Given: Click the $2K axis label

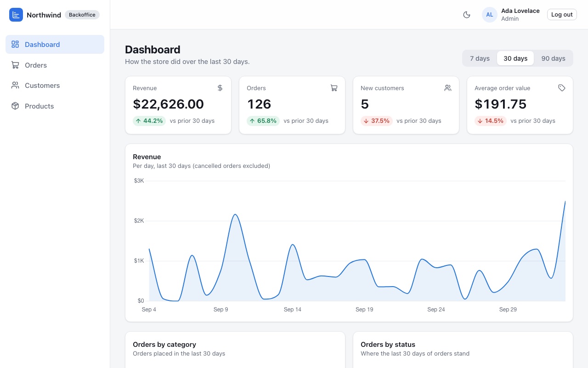Looking at the screenshot, I should (139, 221).
